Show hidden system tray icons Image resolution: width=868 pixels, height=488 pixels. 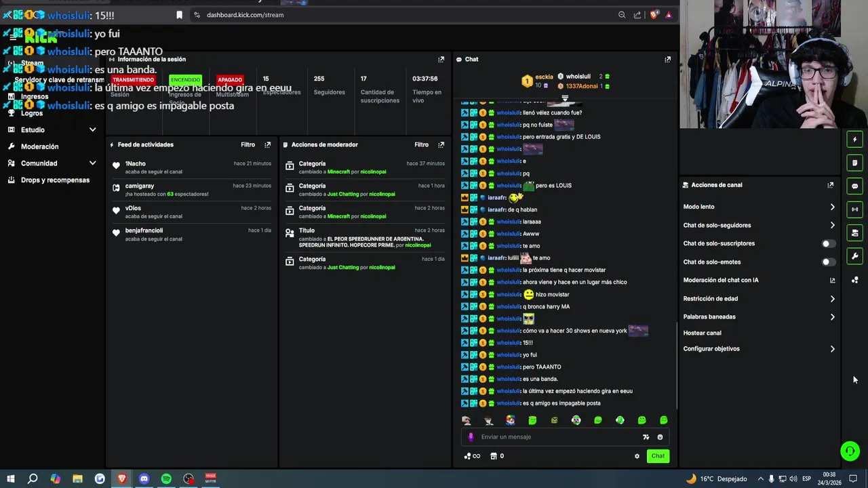(x=760, y=479)
